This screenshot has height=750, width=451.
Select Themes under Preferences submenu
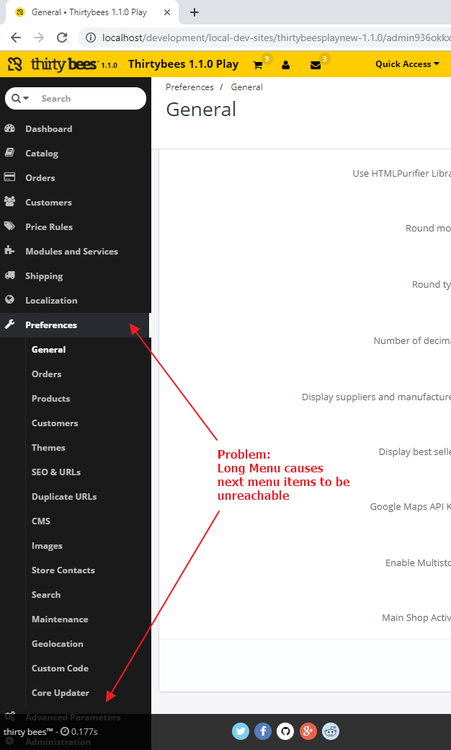pyautogui.click(x=48, y=447)
